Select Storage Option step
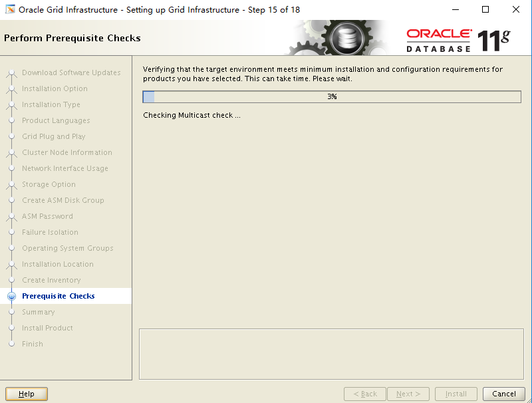 (49, 184)
